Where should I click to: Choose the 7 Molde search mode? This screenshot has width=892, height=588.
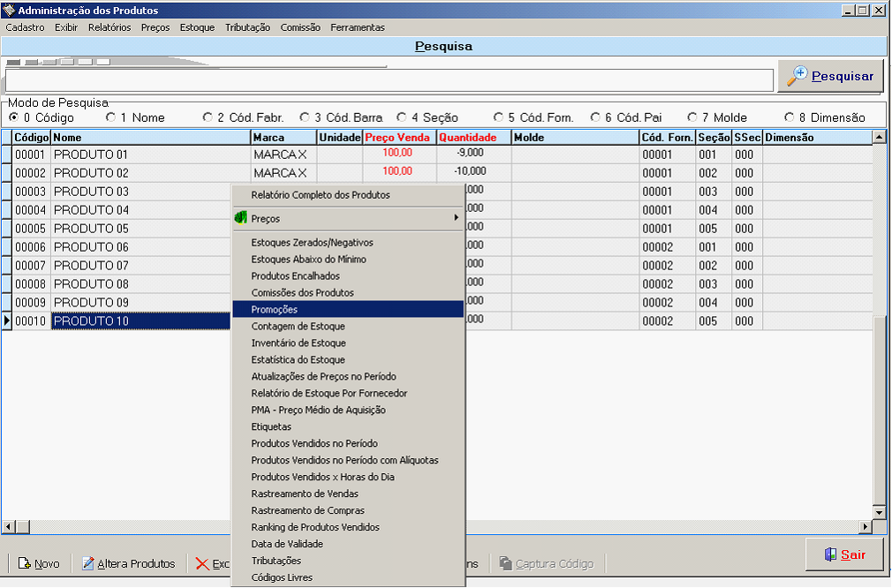click(692, 117)
